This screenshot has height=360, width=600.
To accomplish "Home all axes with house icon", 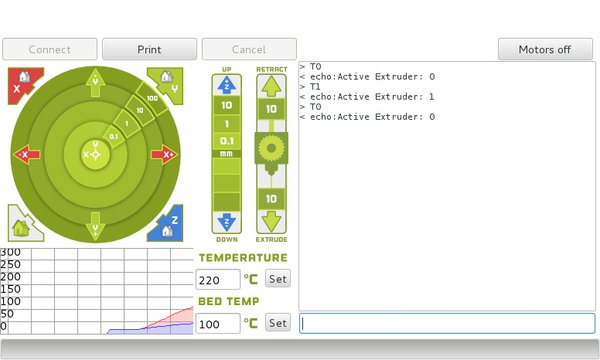I will point(22,226).
